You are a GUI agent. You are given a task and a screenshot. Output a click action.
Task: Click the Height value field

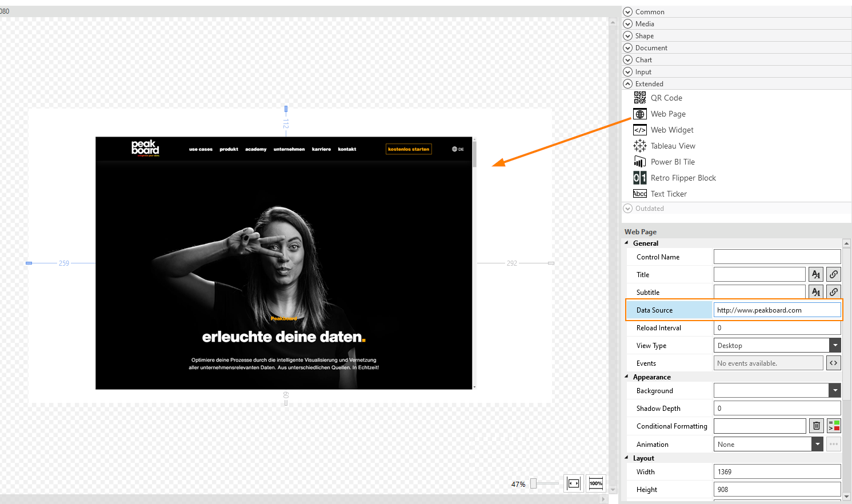point(777,489)
